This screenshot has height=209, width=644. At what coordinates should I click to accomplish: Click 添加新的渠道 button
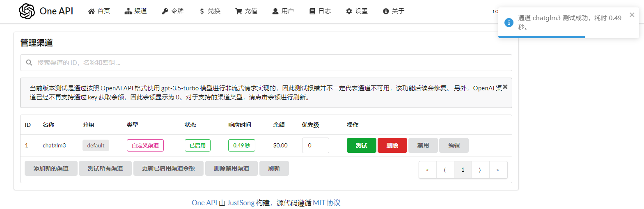click(51, 168)
